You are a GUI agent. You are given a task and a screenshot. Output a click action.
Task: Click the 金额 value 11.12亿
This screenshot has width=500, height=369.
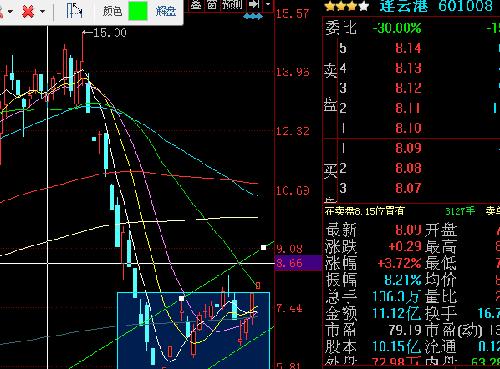coord(396,313)
